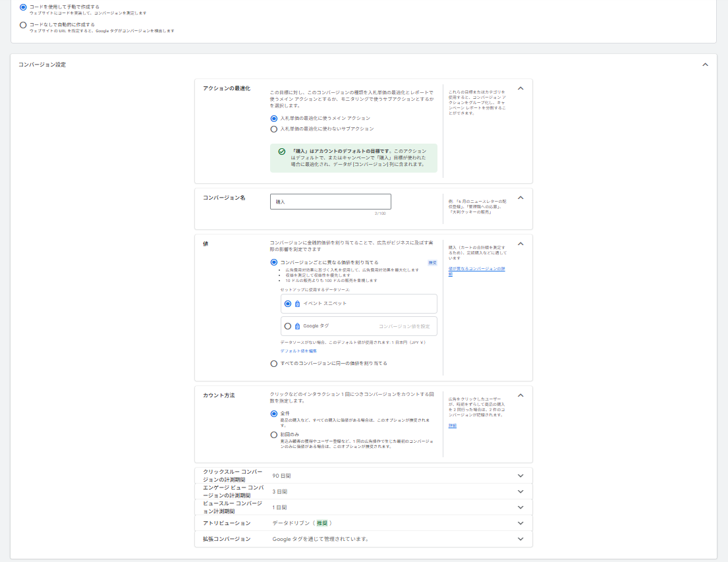Select すべてのコンバージョンに同一の価値を割り当てる
Screen dimensions: 728x562
(x=274, y=364)
